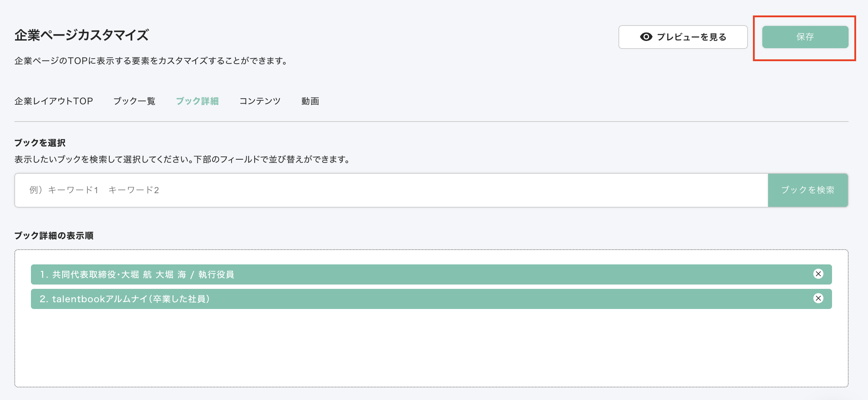Click the eye icon in preview button
Viewport: 868px width, 400px height.
[646, 37]
